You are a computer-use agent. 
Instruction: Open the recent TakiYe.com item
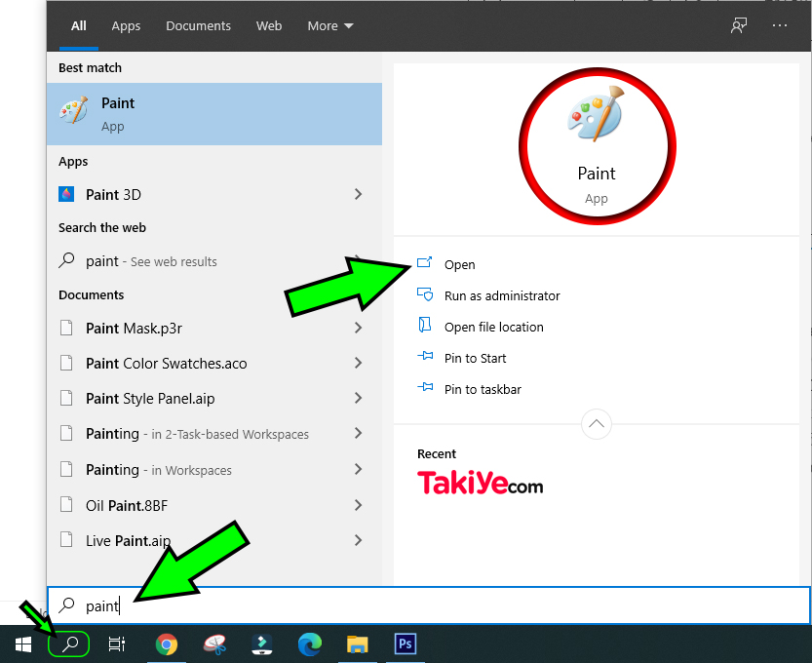tap(480, 483)
